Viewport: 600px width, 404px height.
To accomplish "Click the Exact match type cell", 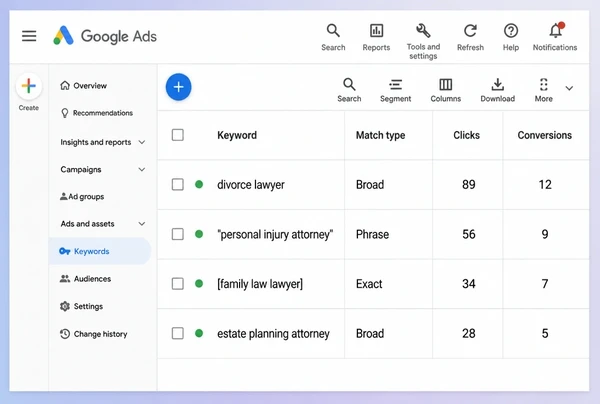I will (x=369, y=284).
